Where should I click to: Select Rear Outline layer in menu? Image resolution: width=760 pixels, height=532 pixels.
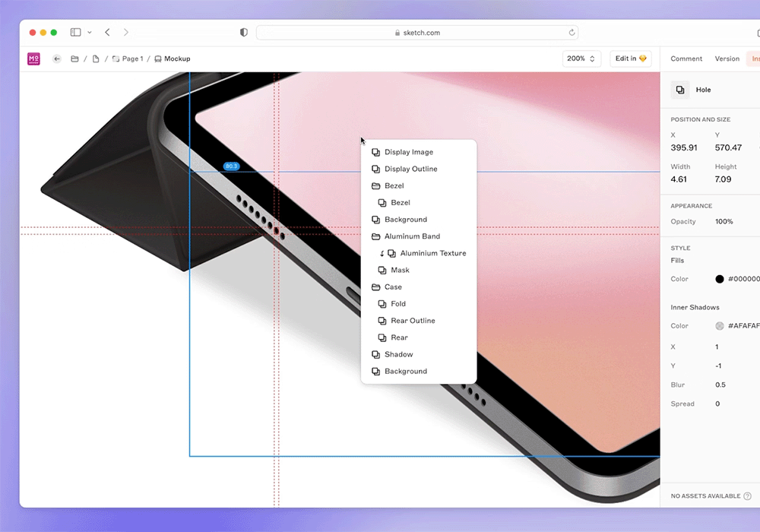point(419,321)
